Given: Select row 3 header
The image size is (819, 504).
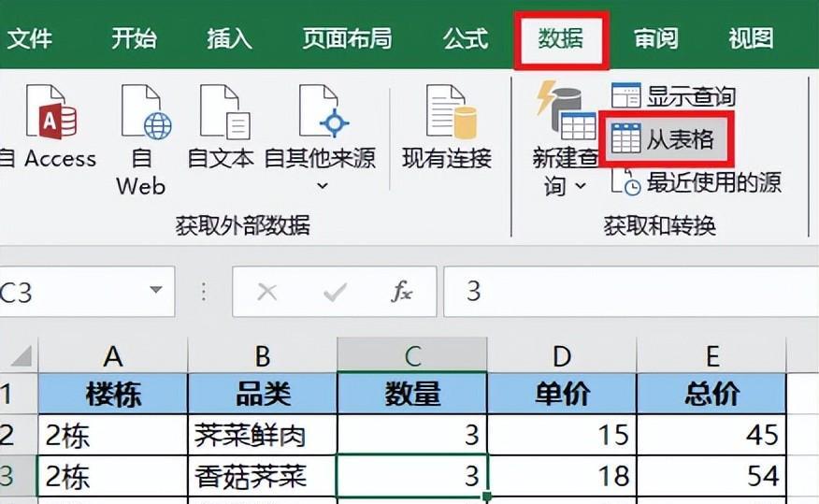Looking at the screenshot, I should click(x=19, y=476).
